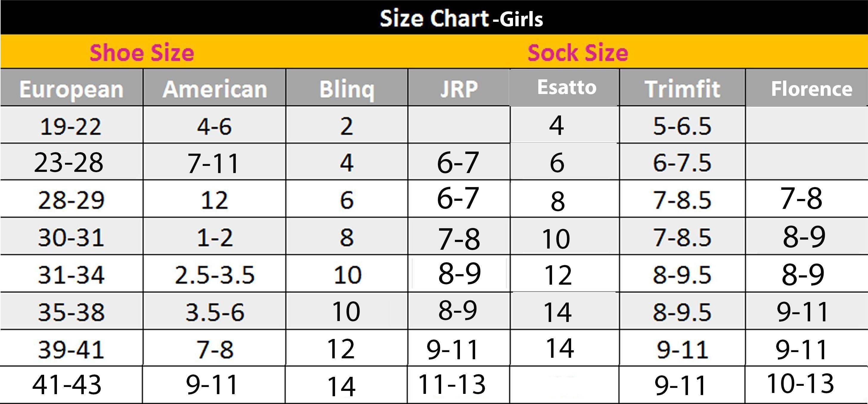The height and width of the screenshot is (404, 868).
Task: Select the European column header
Action: [72, 89]
